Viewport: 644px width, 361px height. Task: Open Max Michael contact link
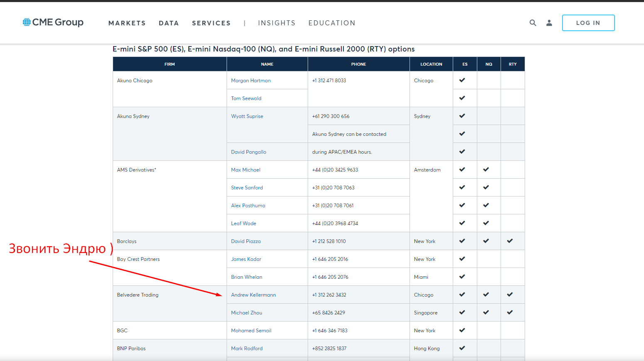coord(246,170)
